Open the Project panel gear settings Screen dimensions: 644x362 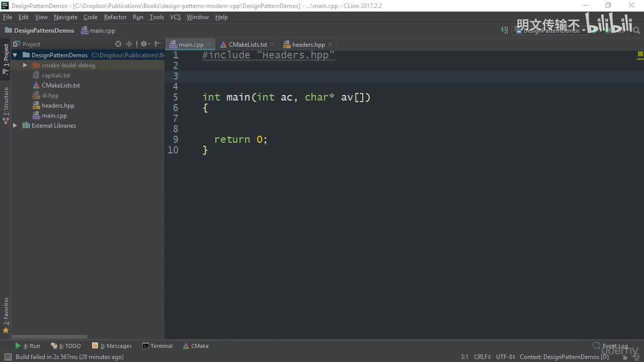coord(144,44)
